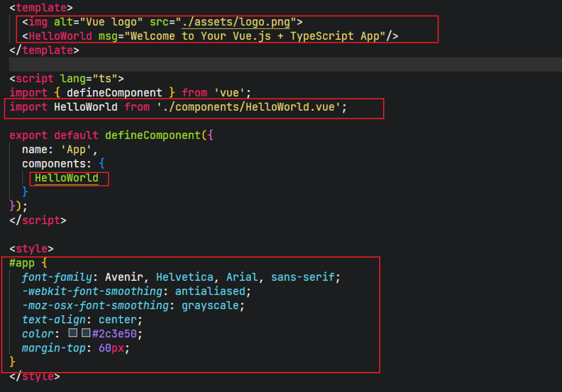Click the #app CSS selector
Image resolution: width=562 pixels, height=392 pixels.
[x=22, y=263]
